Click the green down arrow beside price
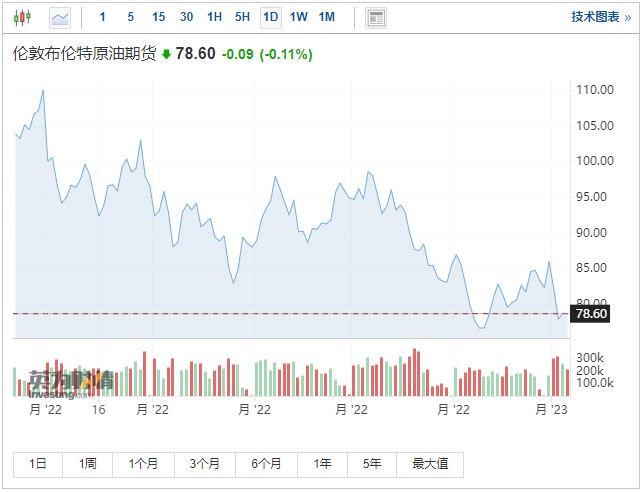 tap(166, 54)
